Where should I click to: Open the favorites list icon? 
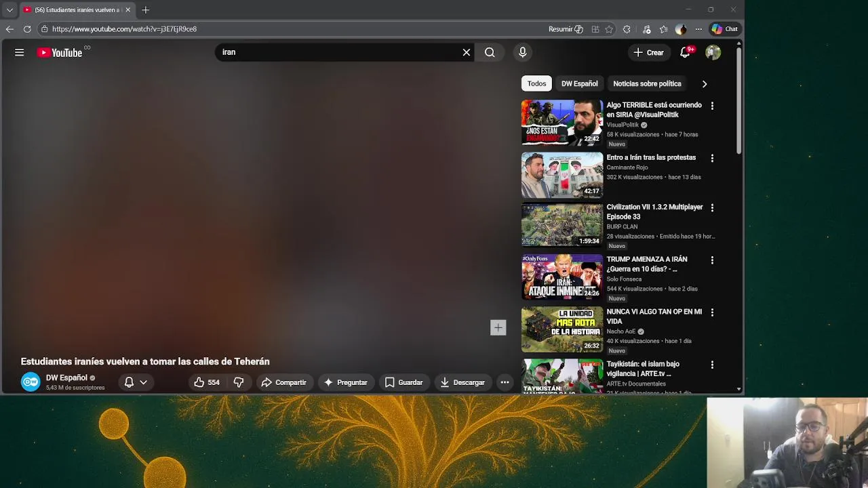tap(664, 29)
